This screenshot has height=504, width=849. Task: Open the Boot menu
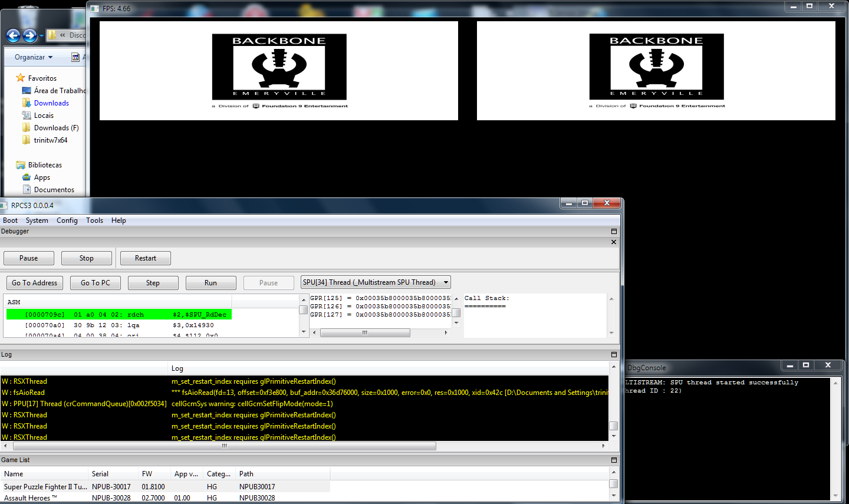click(10, 220)
